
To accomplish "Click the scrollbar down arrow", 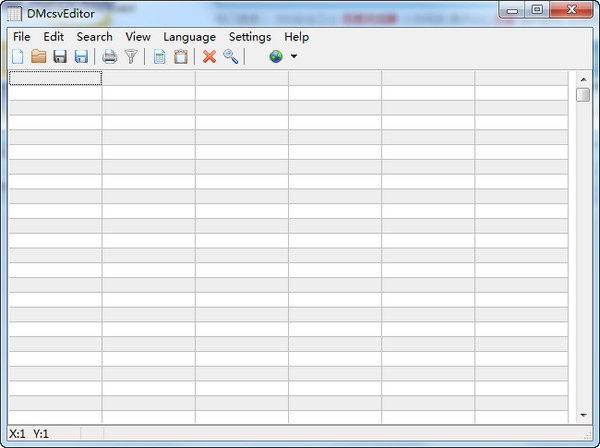I will pyautogui.click(x=583, y=414).
